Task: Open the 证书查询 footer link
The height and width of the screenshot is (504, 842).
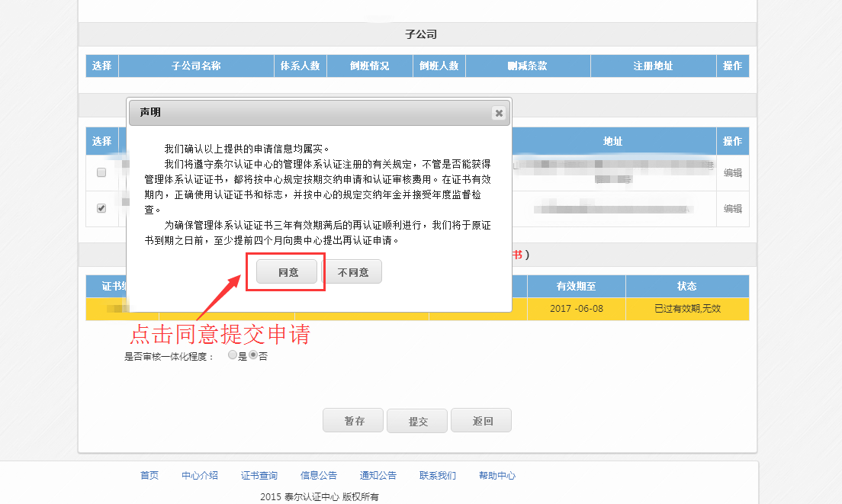Action: pos(259,475)
